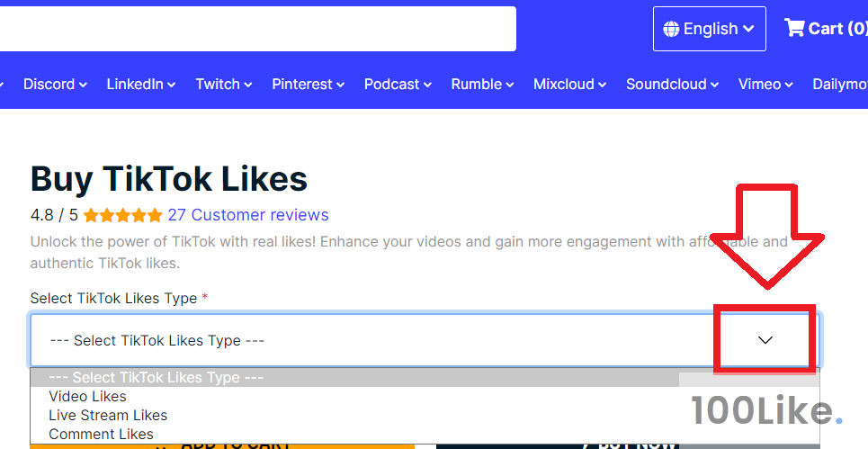Expand the Soundcloud menu
Screen dimensions: 868x449
pos(673,85)
